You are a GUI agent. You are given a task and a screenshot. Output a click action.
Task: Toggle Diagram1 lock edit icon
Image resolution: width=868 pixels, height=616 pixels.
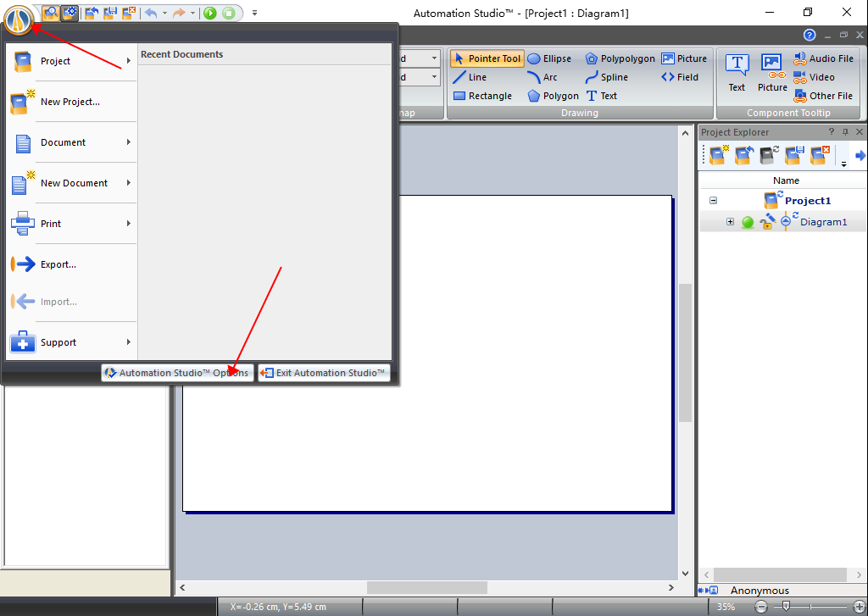[x=767, y=221]
